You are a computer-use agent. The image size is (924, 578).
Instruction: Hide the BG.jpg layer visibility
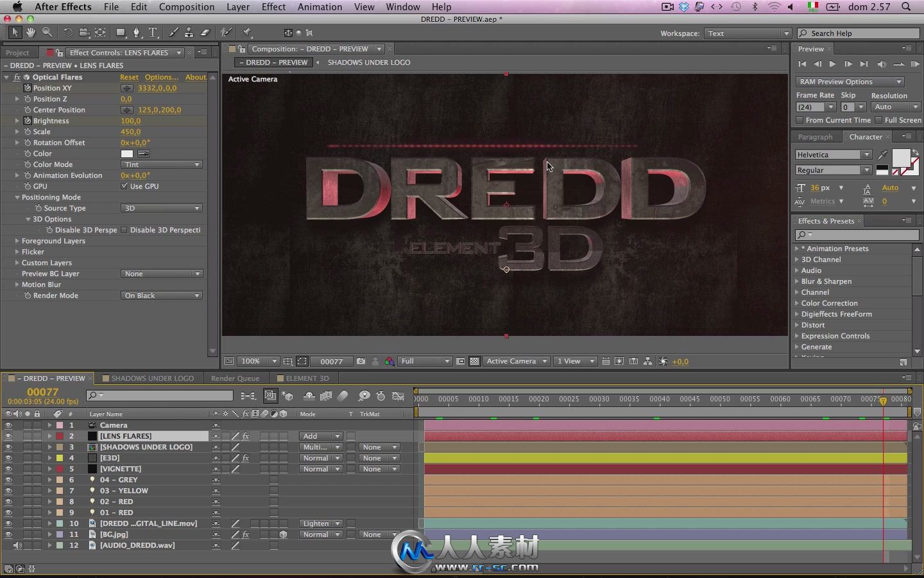pyautogui.click(x=8, y=534)
